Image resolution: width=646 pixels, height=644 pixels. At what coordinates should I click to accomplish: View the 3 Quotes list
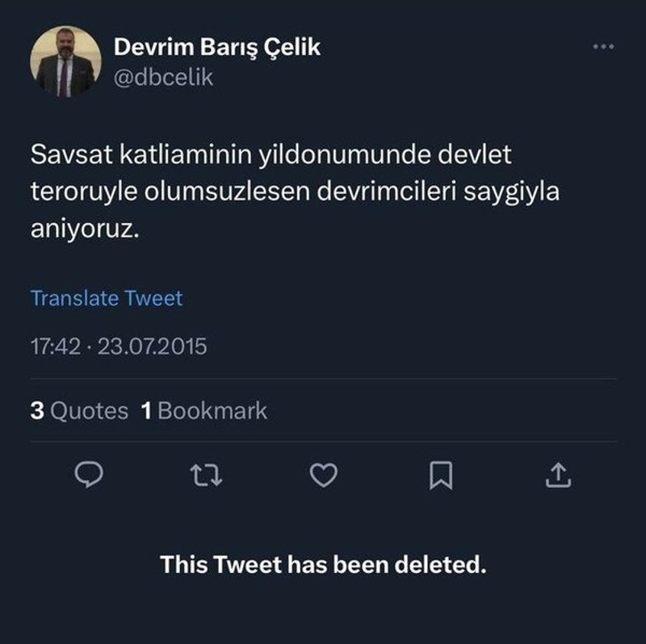tap(79, 410)
